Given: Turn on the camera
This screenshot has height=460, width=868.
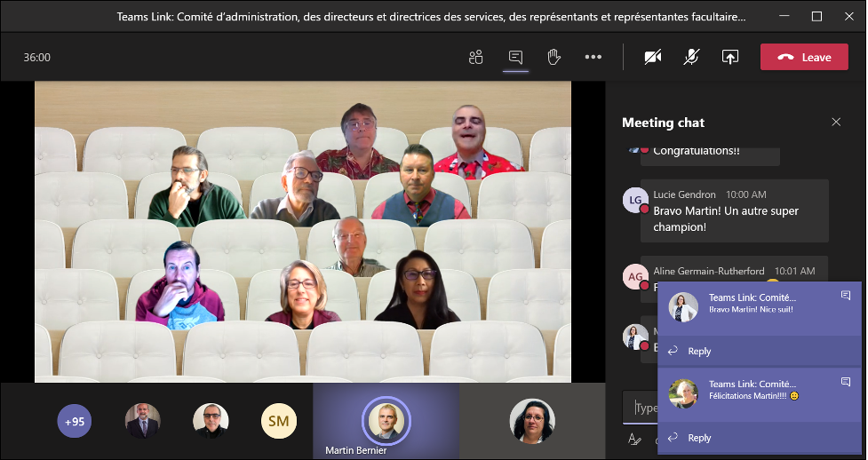Looking at the screenshot, I should point(653,57).
